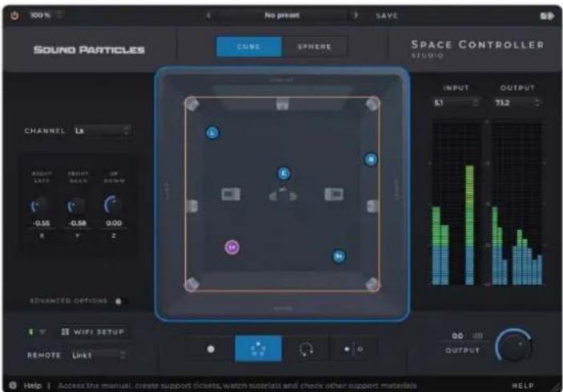Click the HELP button at bottom right
Screen dimensions: 563x392
[522, 386]
